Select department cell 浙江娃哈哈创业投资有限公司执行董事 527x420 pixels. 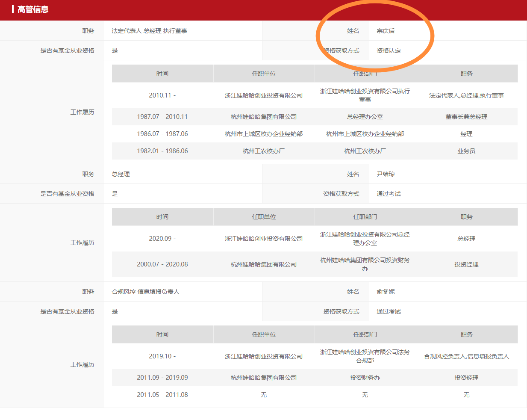coord(365,95)
